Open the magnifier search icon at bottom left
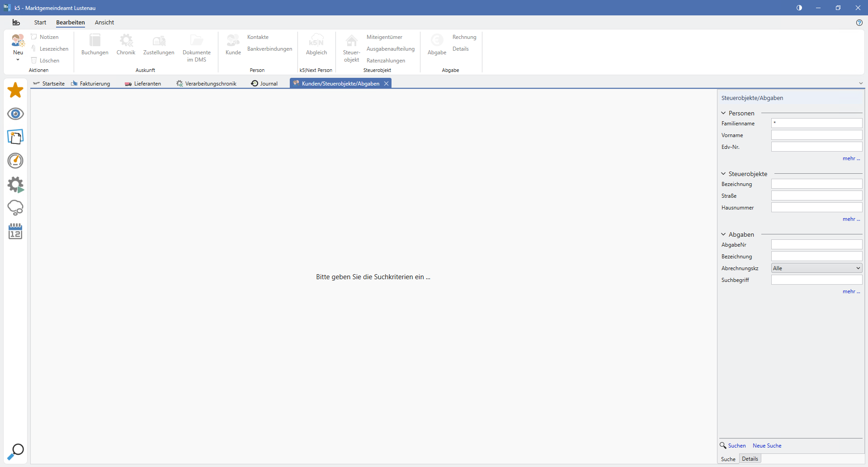The width and height of the screenshot is (868, 467). pos(15,451)
